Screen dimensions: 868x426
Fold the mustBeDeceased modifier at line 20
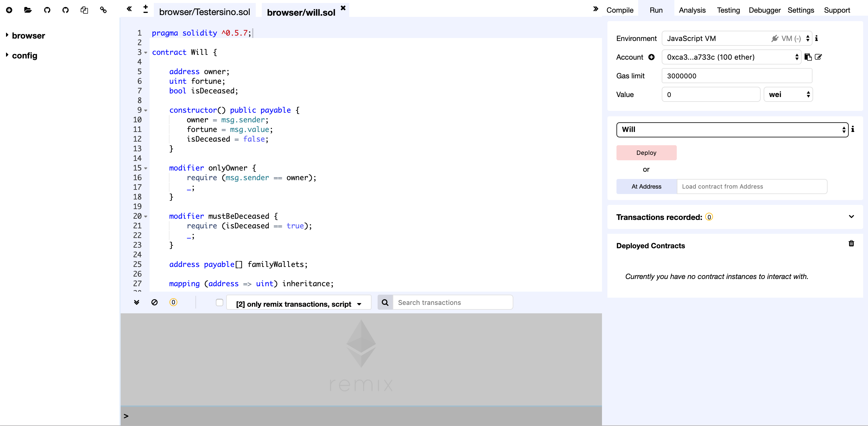146,216
